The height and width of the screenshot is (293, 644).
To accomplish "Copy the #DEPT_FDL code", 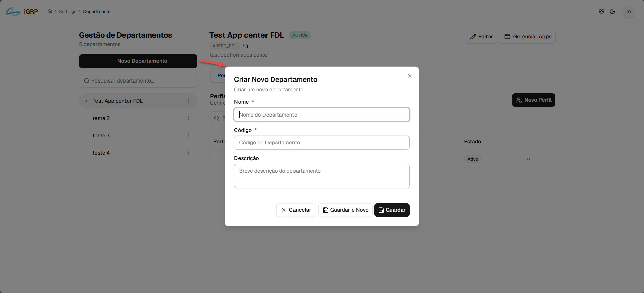I will click(246, 46).
